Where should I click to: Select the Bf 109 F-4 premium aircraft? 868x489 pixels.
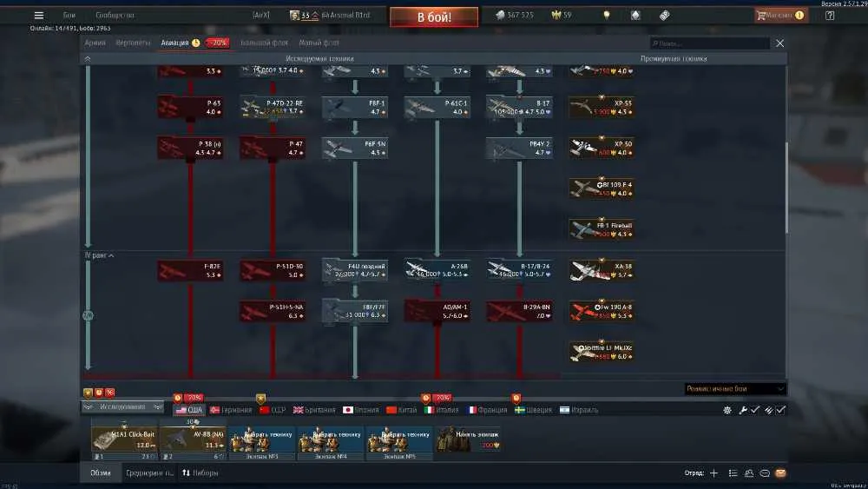coord(602,188)
